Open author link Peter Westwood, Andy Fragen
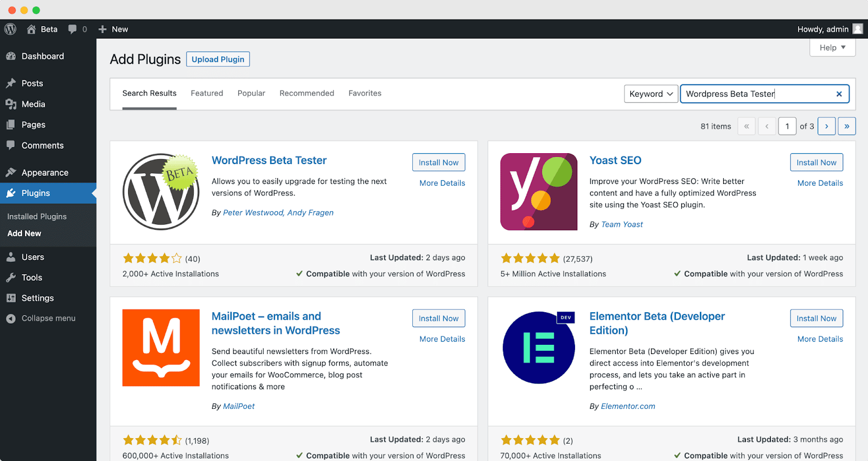Viewport: 868px width, 461px height. point(278,213)
